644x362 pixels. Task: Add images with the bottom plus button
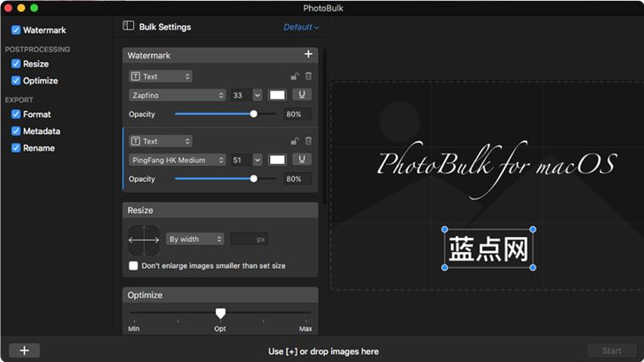tap(24, 350)
